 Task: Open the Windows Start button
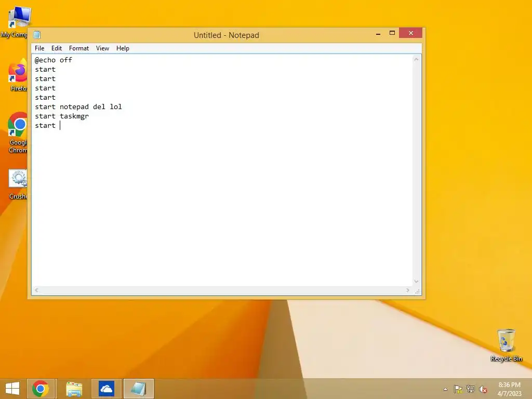tap(12, 389)
